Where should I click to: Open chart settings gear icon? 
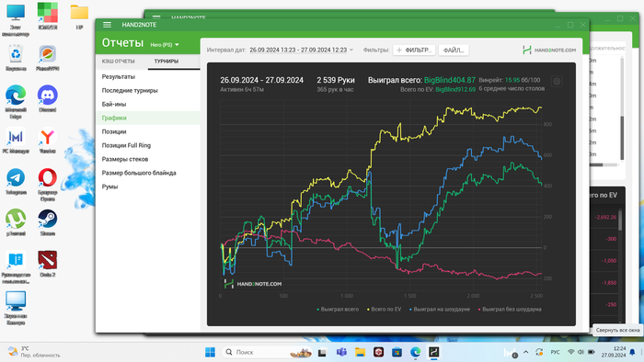(557, 81)
